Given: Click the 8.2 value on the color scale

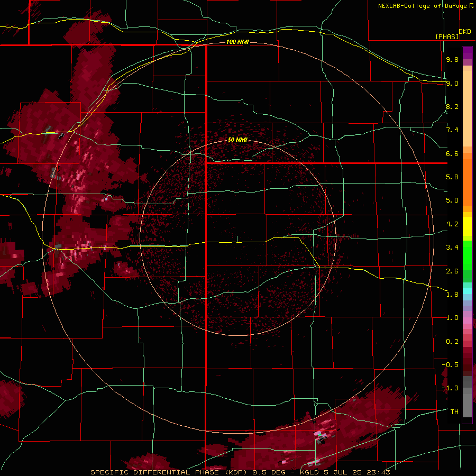Looking at the screenshot, I should (x=452, y=106).
